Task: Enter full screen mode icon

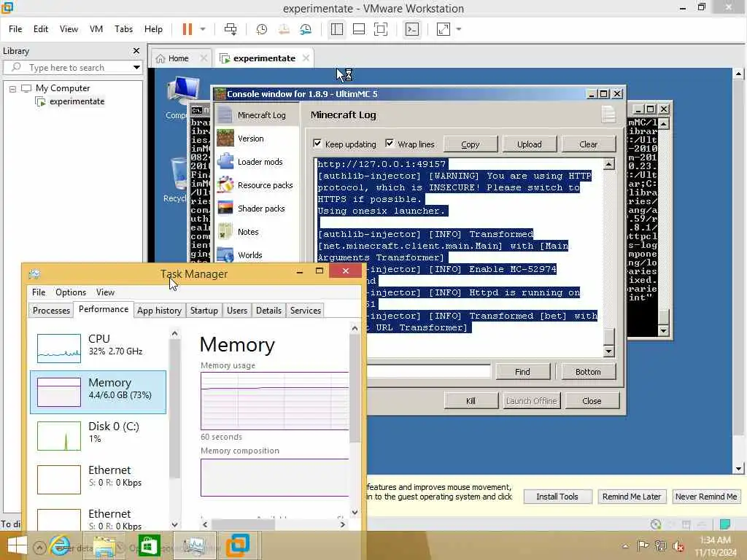Action: (381, 29)
